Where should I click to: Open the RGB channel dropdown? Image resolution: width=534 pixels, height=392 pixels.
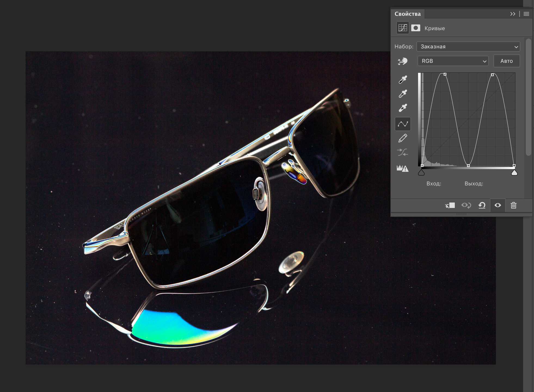point(453,61)
